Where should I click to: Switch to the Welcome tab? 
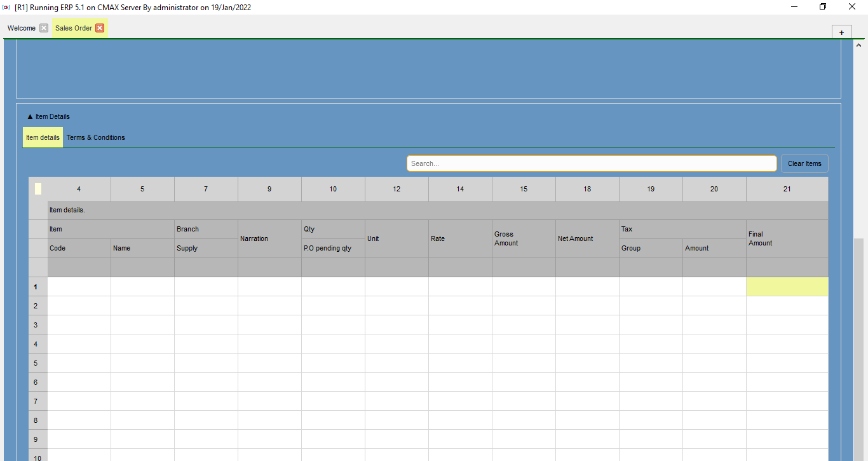click(x=22, y=28)
